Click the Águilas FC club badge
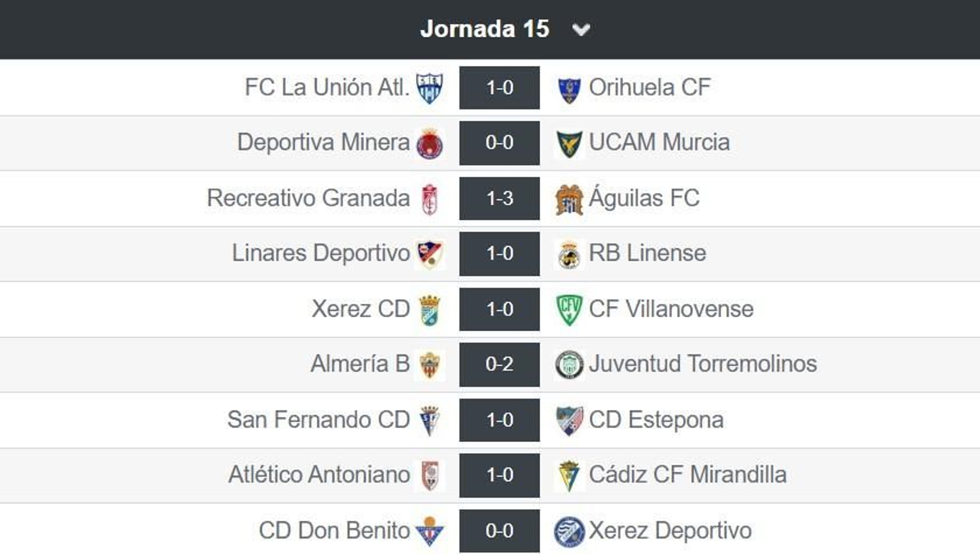The width and height of the screenshot is (980, 554). [x=570, y=198]
